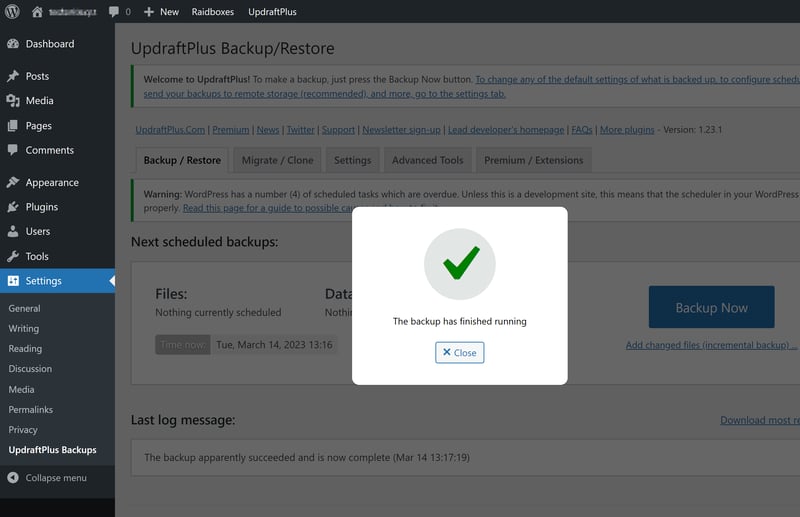Close the backup finished dialog
The width and height of the screenshot is (800, 517).
[x=460, y=353]
